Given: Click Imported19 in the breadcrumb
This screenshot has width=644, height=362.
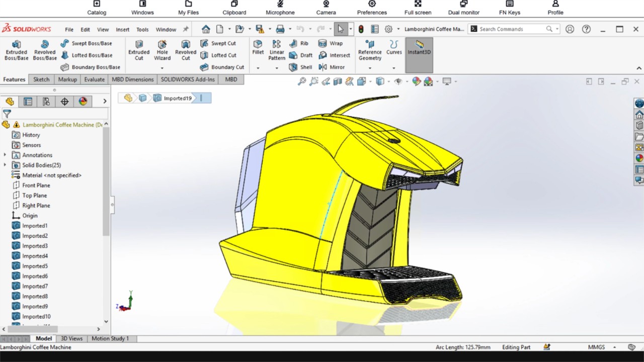Looking at the screenshot, I should pos(173,99).
